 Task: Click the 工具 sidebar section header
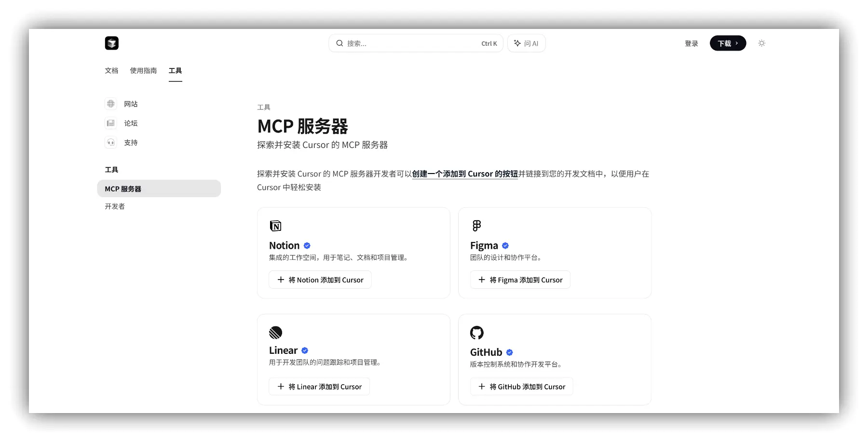111,170
